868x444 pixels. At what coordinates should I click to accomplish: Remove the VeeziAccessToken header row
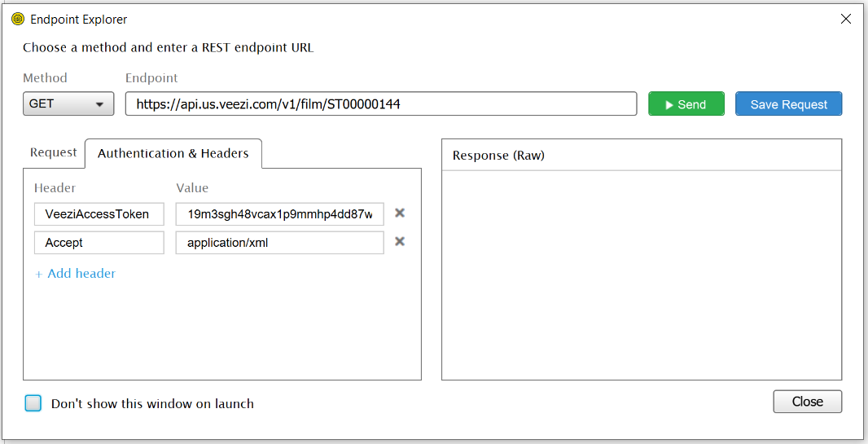pos(400,213)
